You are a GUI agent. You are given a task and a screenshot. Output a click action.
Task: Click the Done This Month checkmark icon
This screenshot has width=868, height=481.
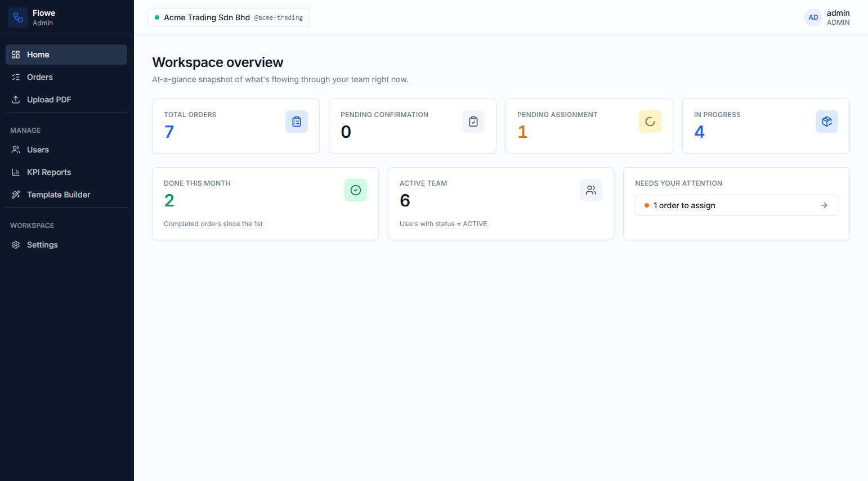click(x=356, y=190)
